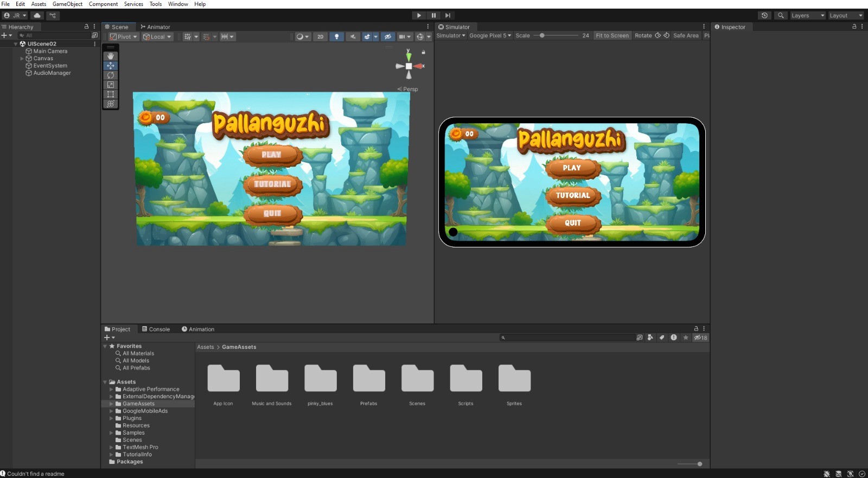Open the Undo History icon
The width and height of the screenshot is (868, 478).
(764, 15)
